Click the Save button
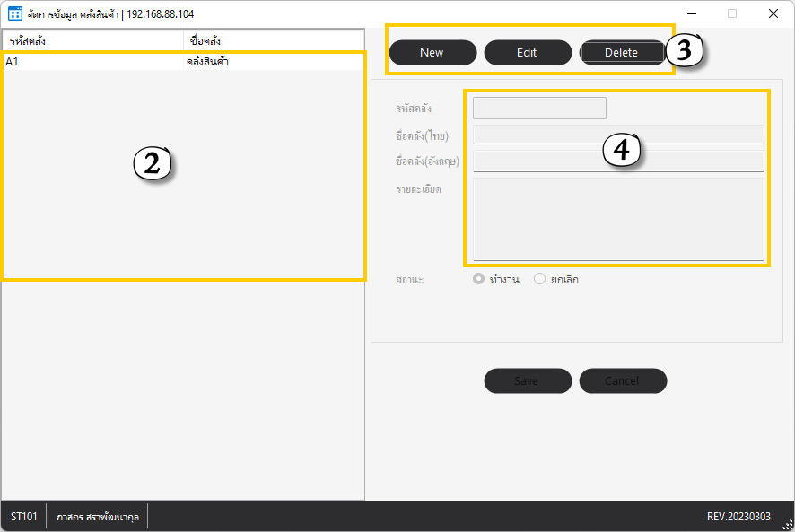 pyautogui.click(x=528, y=381)
